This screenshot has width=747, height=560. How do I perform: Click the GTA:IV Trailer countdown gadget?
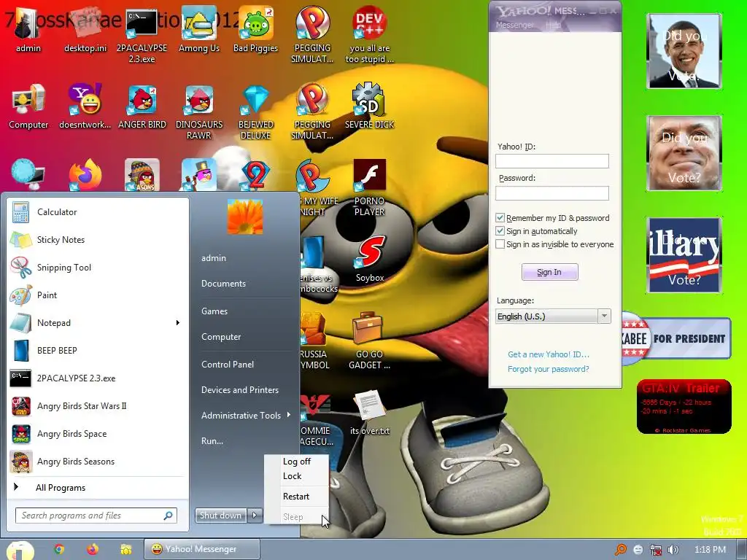(684, 407)
